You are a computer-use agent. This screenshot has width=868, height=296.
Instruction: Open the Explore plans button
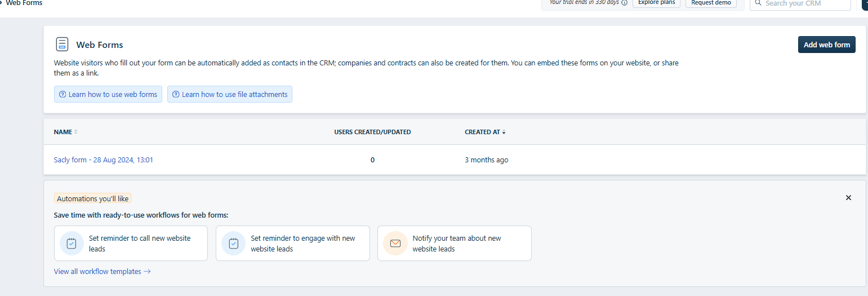coord(656,3)
